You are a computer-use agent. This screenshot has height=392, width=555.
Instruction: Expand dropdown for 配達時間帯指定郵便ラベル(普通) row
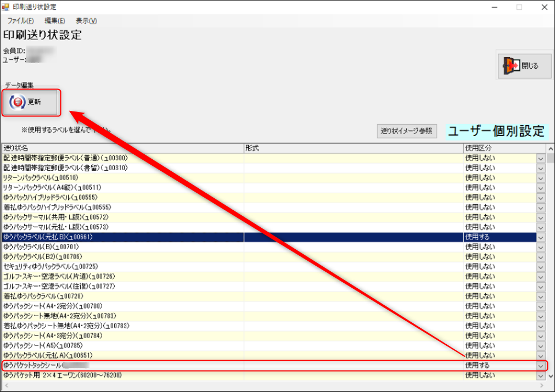541,158
